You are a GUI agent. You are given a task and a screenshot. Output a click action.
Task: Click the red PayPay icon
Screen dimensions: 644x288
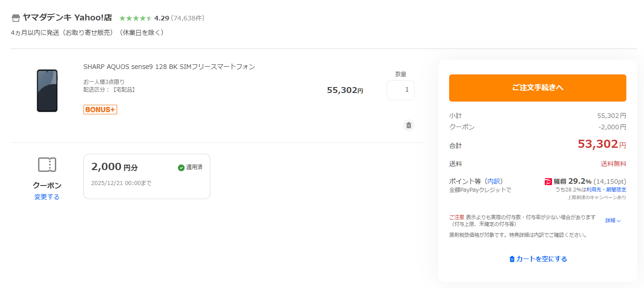pyautogui.click(x=548, y=182)
